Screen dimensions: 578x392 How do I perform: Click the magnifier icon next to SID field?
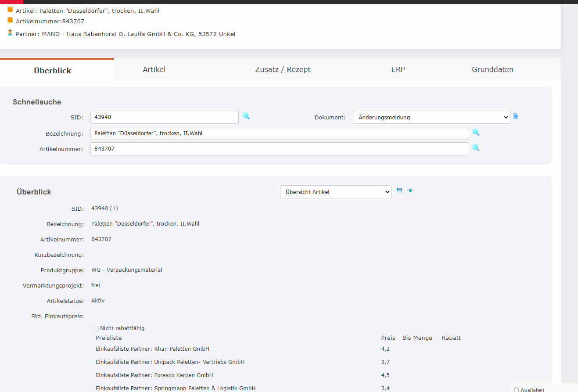tap(246, 116)
